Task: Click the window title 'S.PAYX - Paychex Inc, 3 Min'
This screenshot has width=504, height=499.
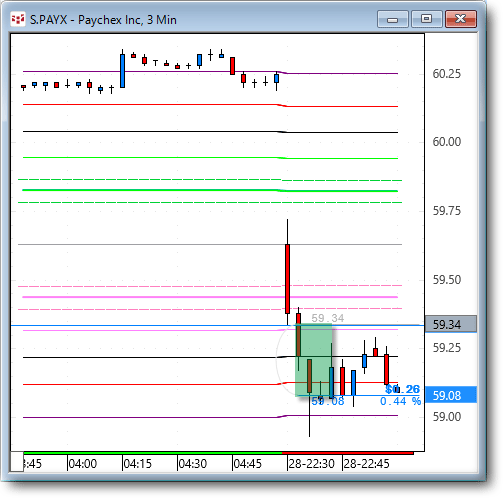Action: [x=103, y=20]
